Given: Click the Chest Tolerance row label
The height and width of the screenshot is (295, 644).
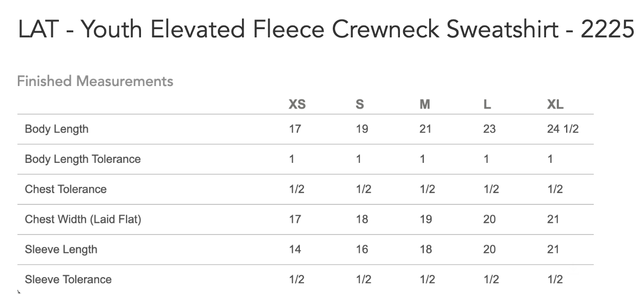Looking at the screenshot, I should click(66, 189).
